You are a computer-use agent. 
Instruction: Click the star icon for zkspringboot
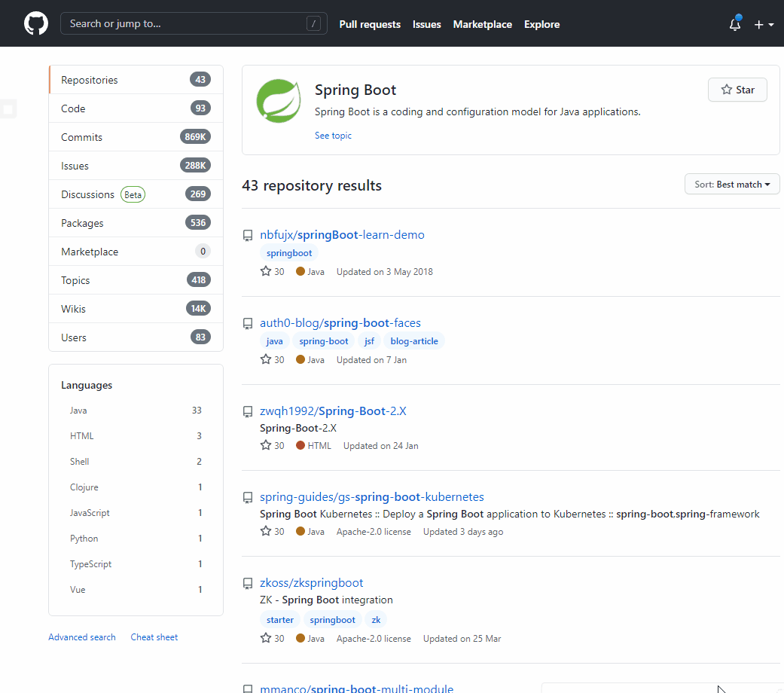(266, 639)
